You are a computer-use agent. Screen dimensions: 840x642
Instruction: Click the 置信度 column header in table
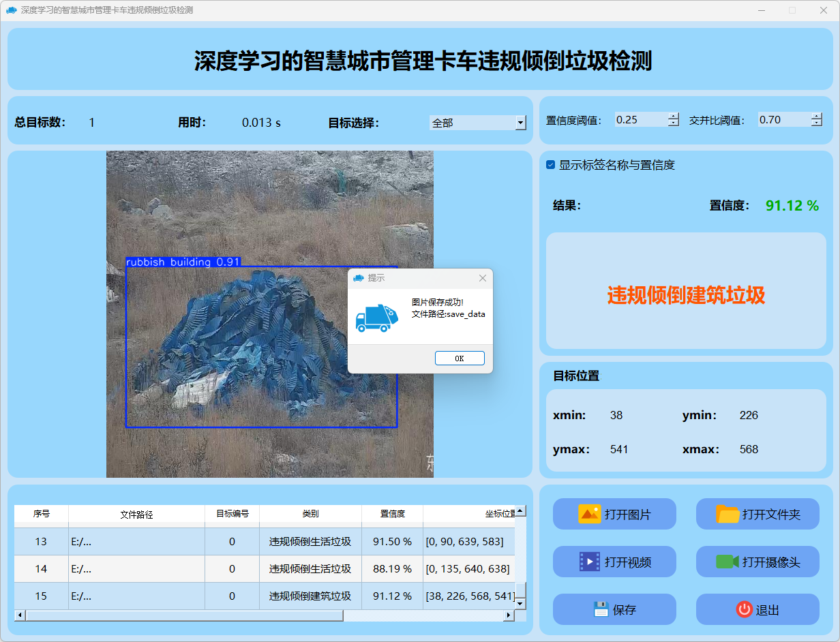tap(392, 514)
